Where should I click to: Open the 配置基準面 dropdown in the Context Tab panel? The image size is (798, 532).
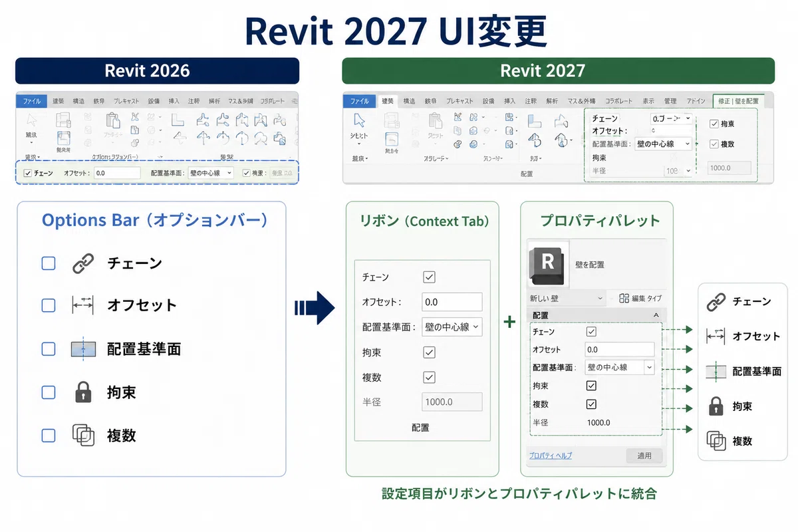[x=452, y=327]
